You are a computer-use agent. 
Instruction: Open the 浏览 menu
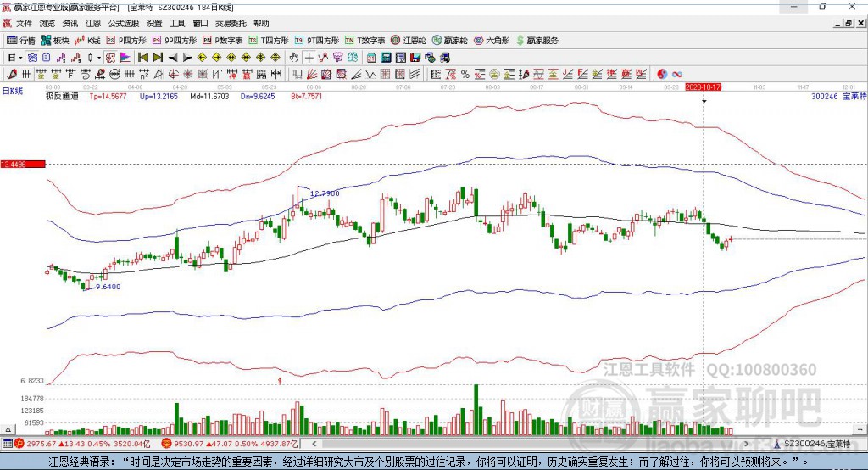pos(47,23)
